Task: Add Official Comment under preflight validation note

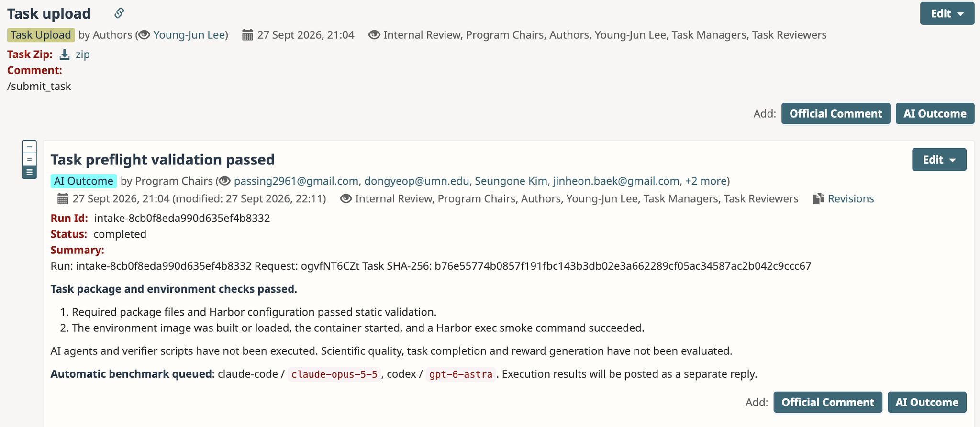Action: [827, 403]
